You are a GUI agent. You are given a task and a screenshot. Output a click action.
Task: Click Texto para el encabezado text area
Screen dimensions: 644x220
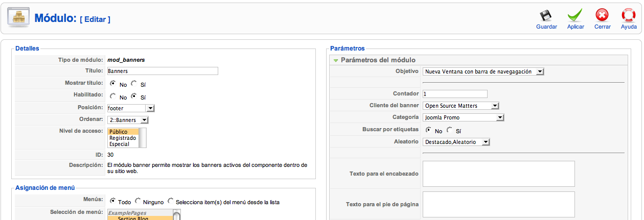[498, 174]
